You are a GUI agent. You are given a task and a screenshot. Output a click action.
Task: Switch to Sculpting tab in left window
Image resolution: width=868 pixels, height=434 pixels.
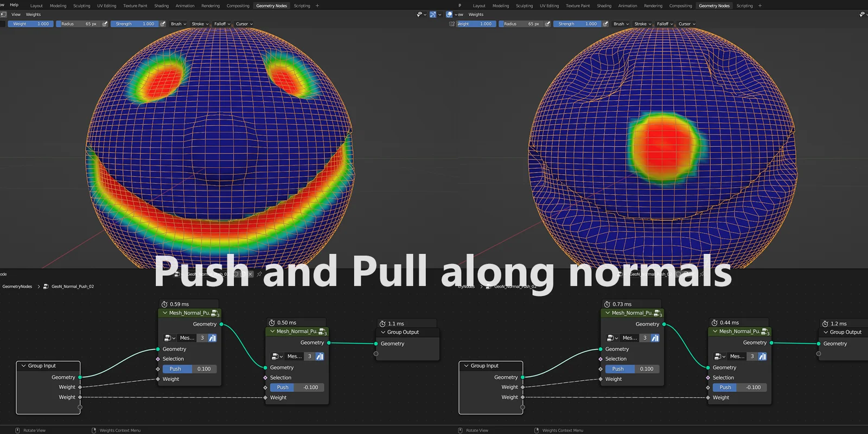coord(82,6)
